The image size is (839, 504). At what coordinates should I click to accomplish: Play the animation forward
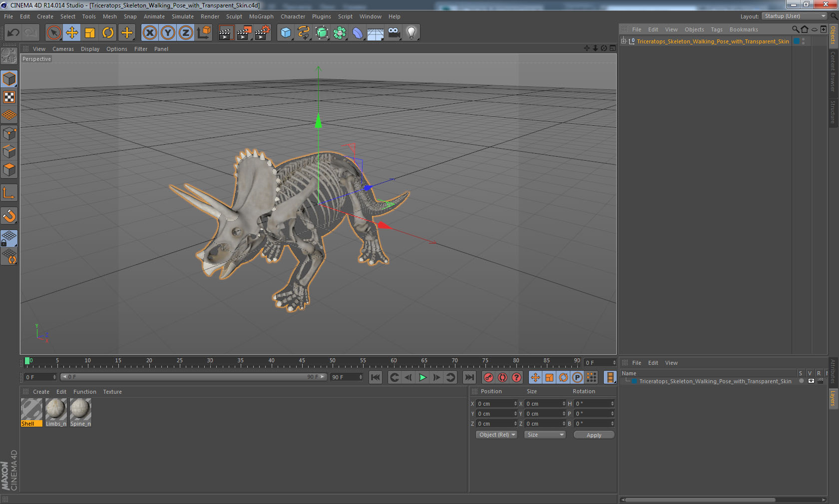(x=422, y=377)
